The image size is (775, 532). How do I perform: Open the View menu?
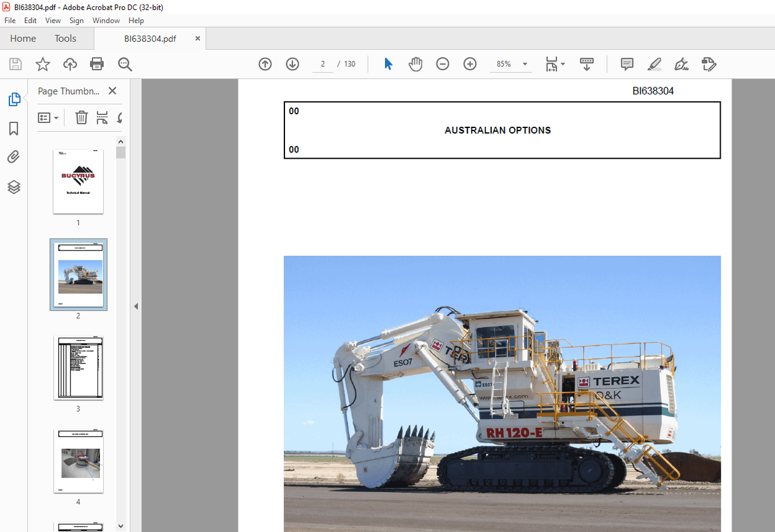point(52,20)
